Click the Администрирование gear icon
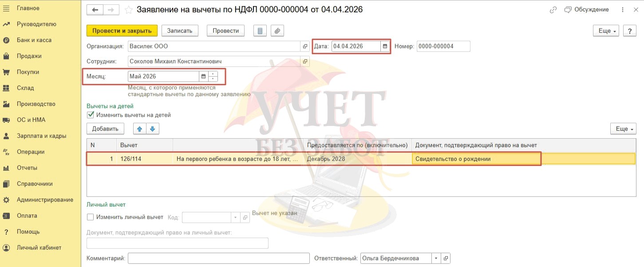Viewport: 644px width, 267px height. [x=6, y=200]
